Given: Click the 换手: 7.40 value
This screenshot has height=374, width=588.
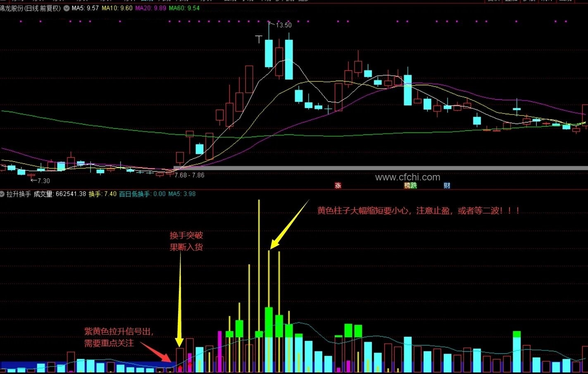Looking at the screenshot, I should pos(102,194).
